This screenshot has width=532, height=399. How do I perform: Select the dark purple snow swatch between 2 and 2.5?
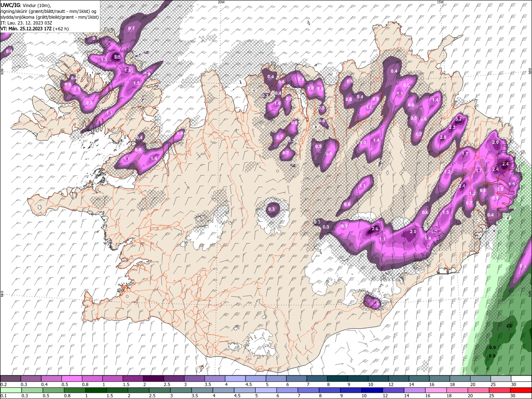coord(153,379)
